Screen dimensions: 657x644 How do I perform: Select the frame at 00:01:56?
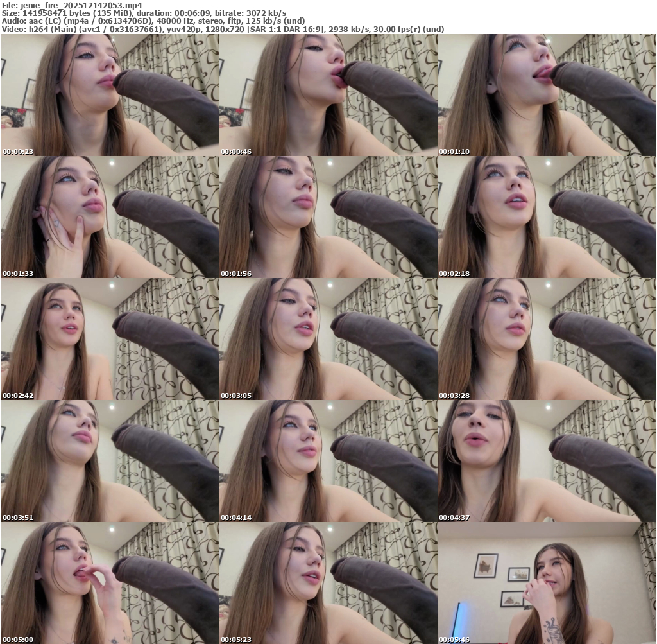(x=328, y=217)
